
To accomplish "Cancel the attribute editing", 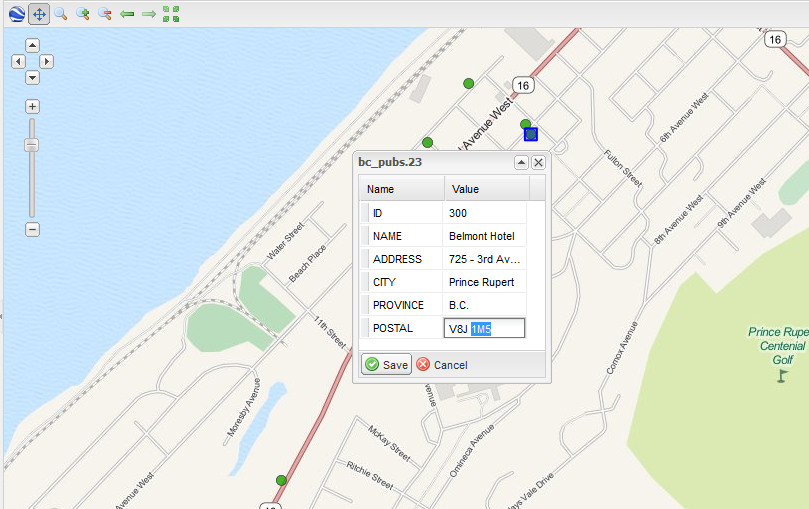I will click(x=442, y=365).
